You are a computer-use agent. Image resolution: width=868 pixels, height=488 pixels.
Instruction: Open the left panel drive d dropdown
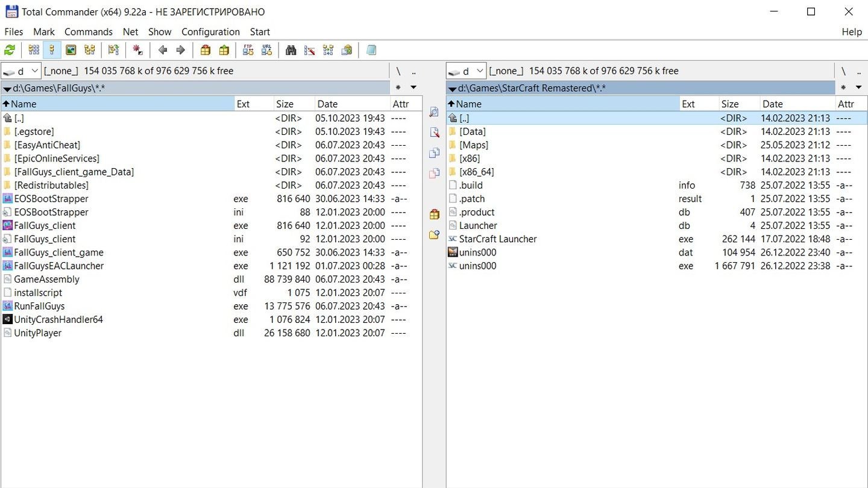tap(21, 70)
